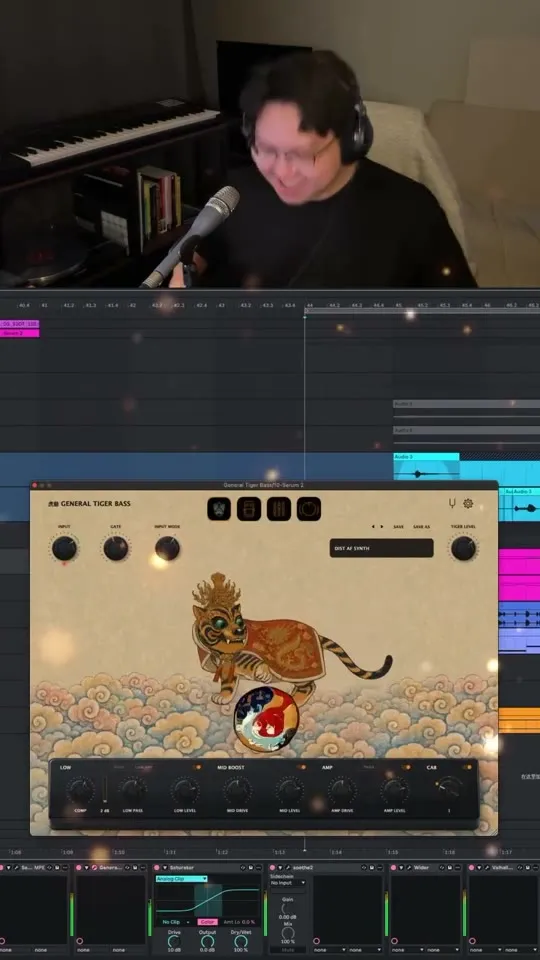Click the INPUT MODE knob

[x=167, y=548]
